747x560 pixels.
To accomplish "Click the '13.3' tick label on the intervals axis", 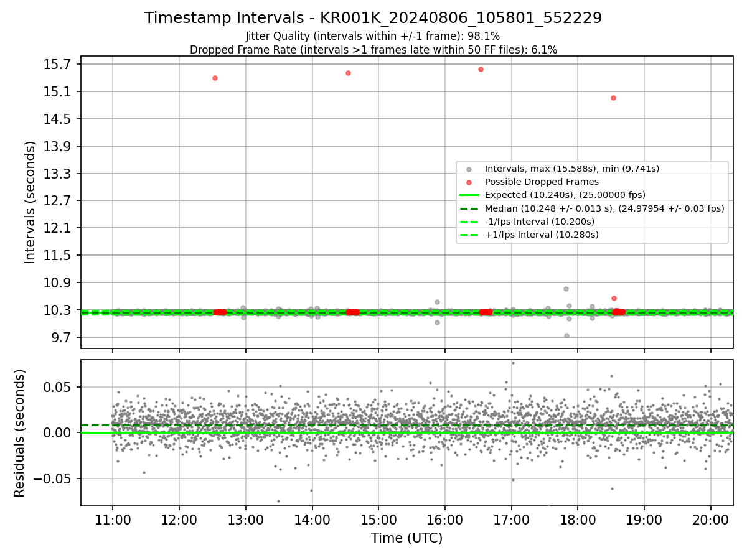I will (59, 174).
